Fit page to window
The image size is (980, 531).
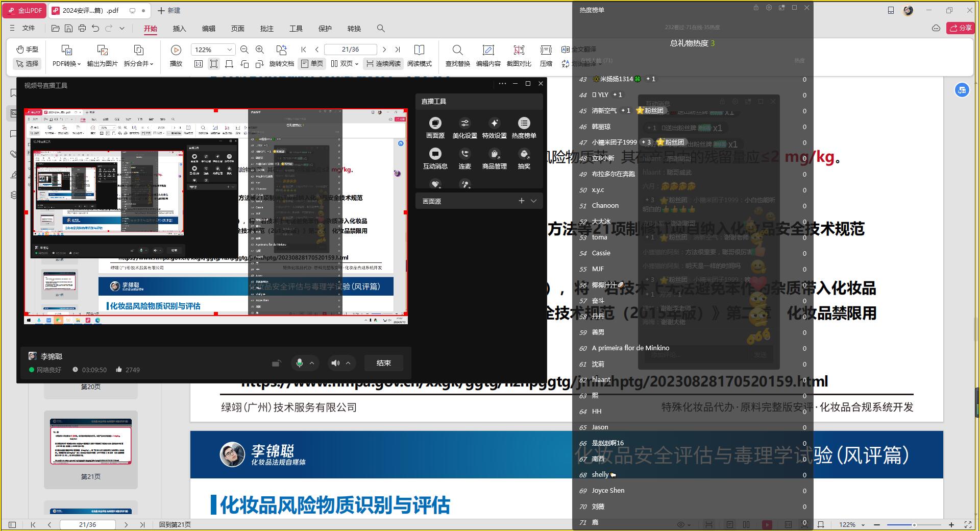point(214,64)
